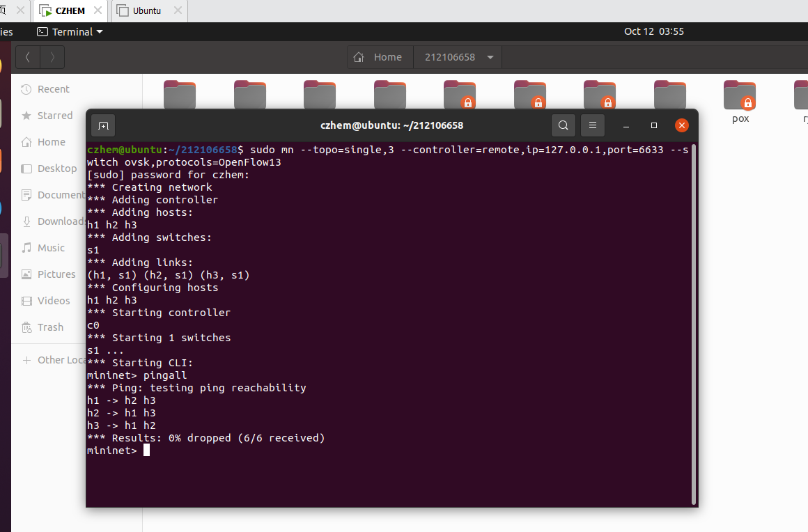This screenshot has width=808, height=532.
Task: Click the Trash bin icon
Action: pyautogui.click(x=26, y=327)
